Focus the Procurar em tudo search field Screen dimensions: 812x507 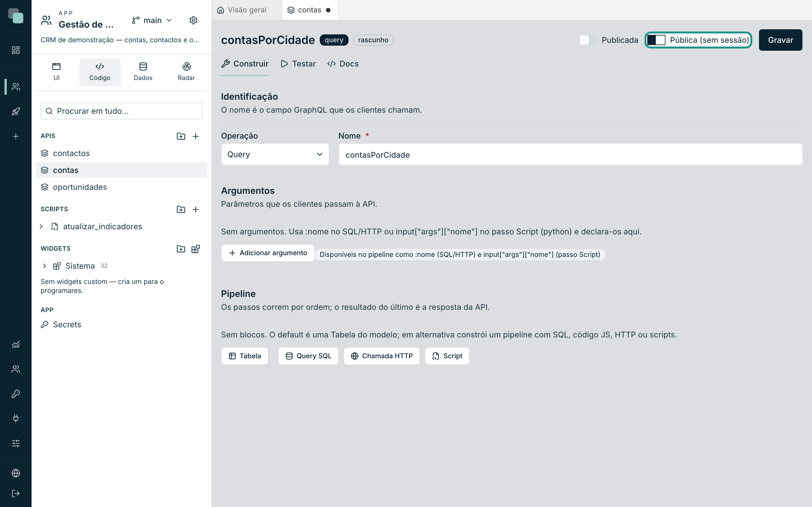122,111
